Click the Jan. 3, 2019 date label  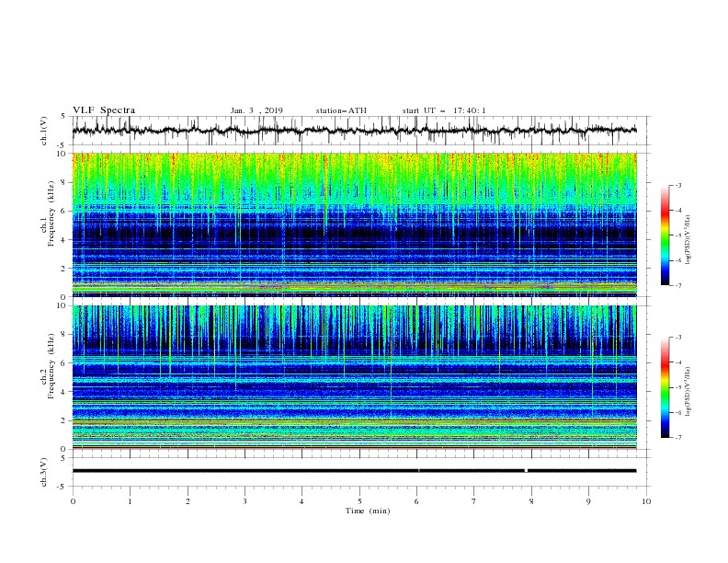pyautogui.click(x=256, y=110)
